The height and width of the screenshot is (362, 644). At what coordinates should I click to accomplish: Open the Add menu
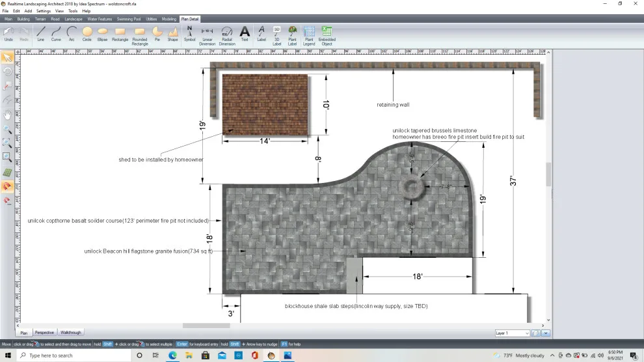click(x=28, y=11)
